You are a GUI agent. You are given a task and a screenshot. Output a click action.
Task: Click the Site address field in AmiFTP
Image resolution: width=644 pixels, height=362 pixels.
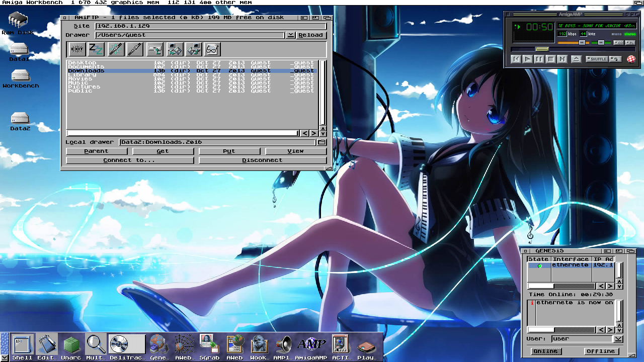(x=211, y=26)
